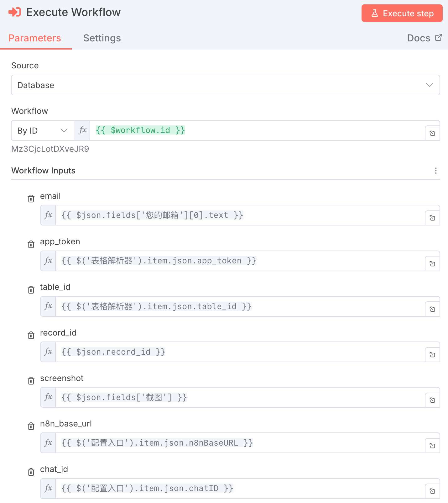Click into the app_token expression field
This screenshot has height=503, width=448.
pyautogui.click(x=238, y=261)
